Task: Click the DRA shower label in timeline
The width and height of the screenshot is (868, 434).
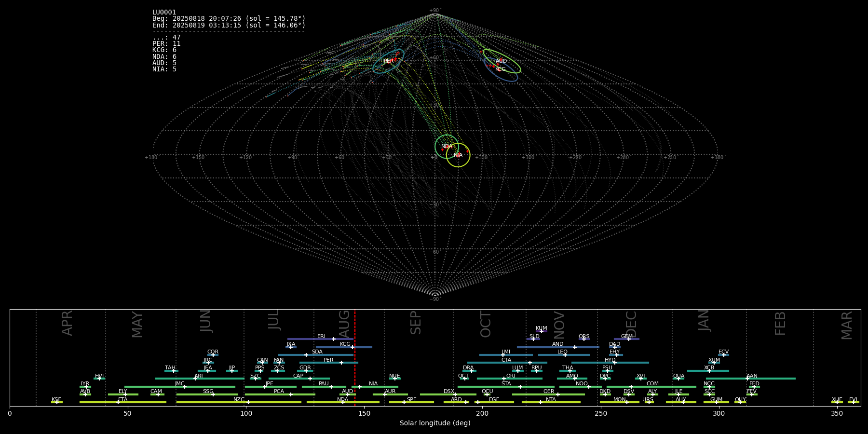Action: pyautogui.click(x=468, y=368)
